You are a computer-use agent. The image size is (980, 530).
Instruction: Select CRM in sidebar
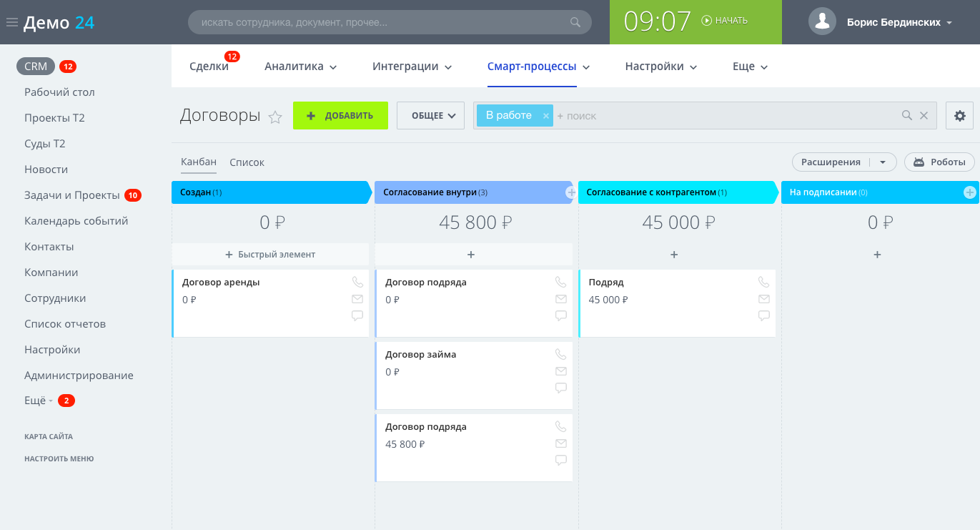[36, 67]
